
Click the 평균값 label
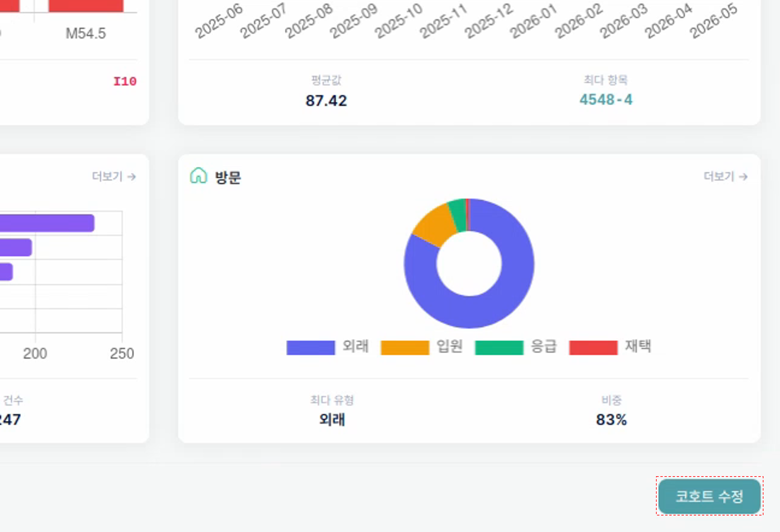click(326, 80)
